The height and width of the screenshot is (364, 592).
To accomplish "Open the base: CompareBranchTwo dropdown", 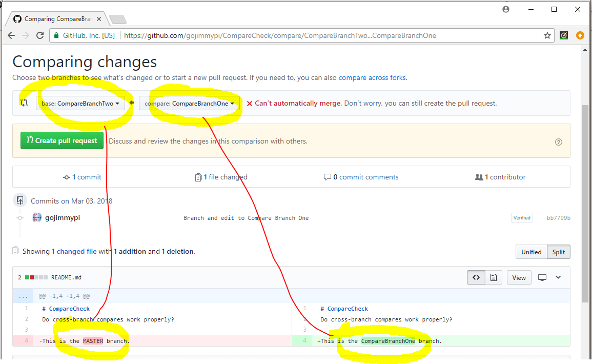I will [80, 103].
